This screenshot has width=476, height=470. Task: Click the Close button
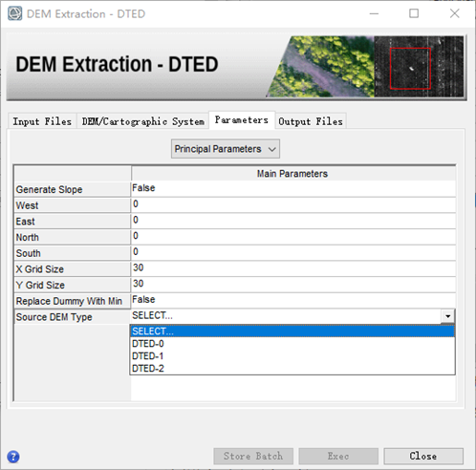point(423,456)
